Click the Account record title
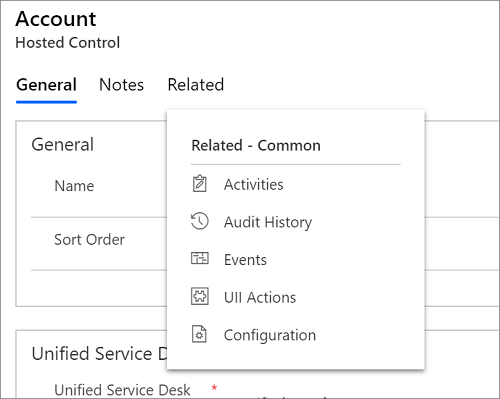The image size is (500, 399). [x=56, y=19]
